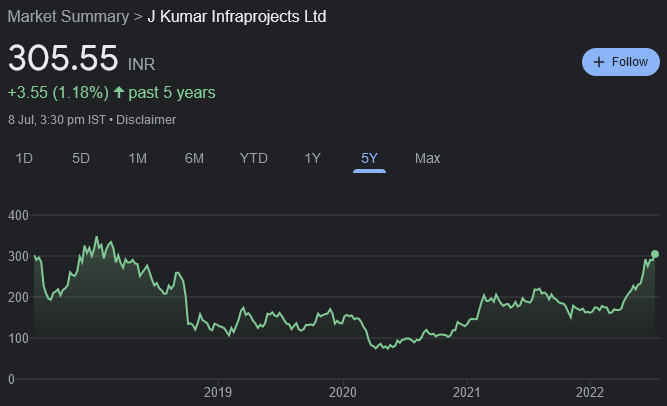Choose the 1M time range tab
This screenshot has width=667, height=406.
point(138,158)
